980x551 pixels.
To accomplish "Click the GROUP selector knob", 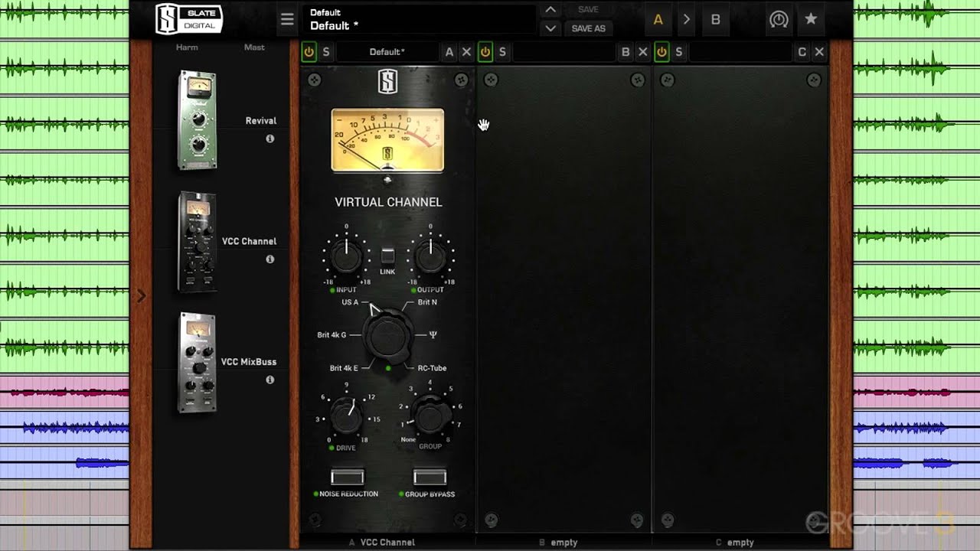I will coord(430,416).
